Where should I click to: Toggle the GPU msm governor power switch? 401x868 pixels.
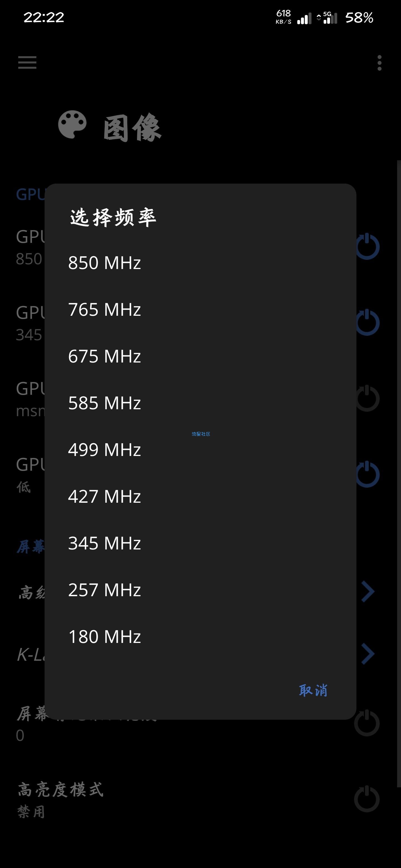pos(367,399)
